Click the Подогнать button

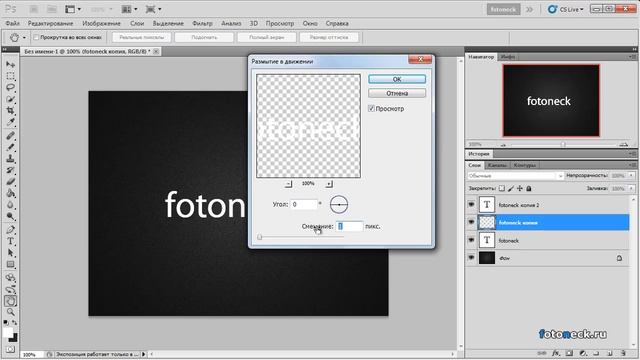click(204, 37)
